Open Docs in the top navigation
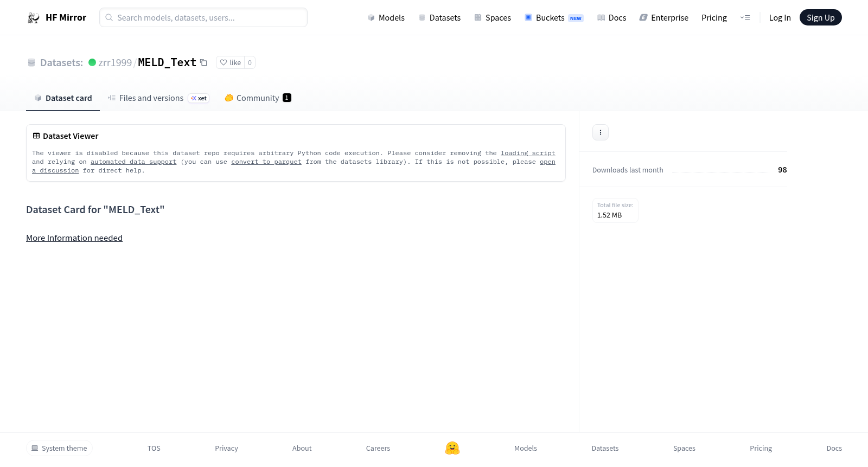 tap(611, 18)
